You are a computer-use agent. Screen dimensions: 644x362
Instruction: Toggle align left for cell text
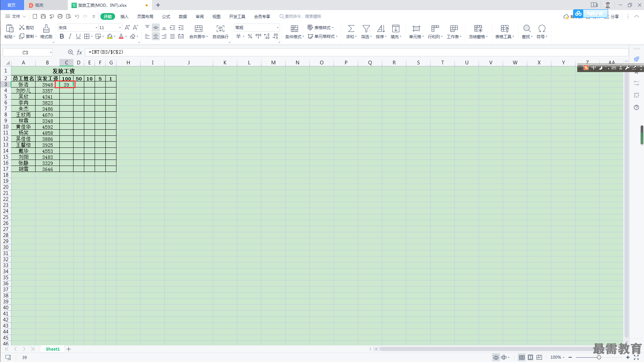point(147,36)
